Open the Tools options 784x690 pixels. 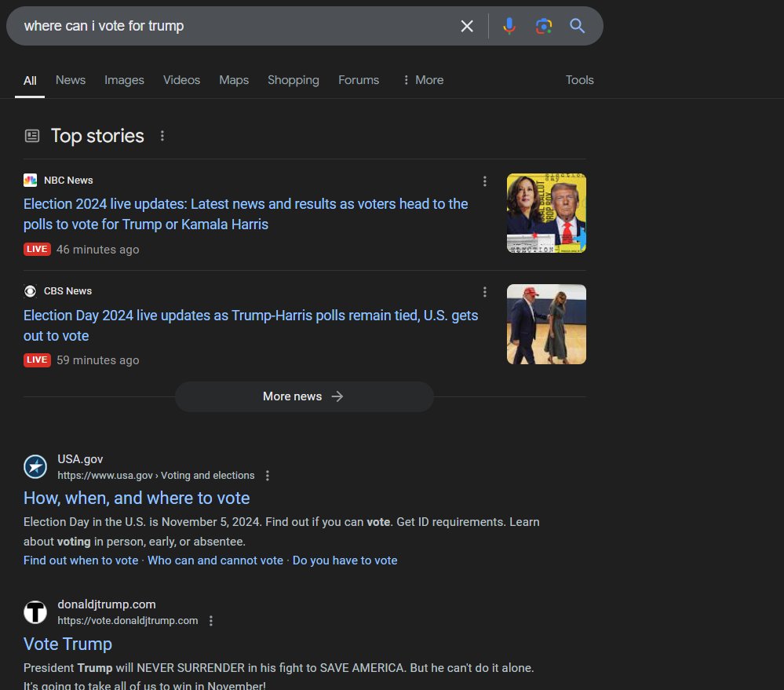tap(579, 80)
